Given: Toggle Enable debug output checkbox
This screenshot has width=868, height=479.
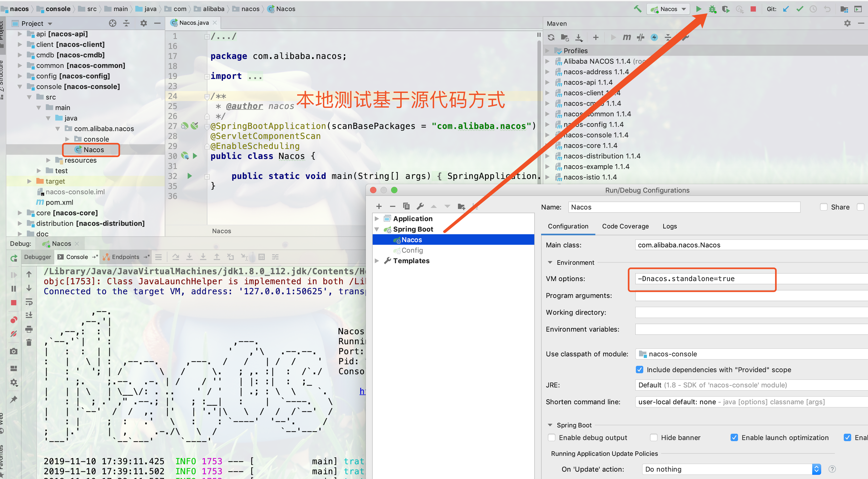Looking at the screenshot, I should coord(552,437).
